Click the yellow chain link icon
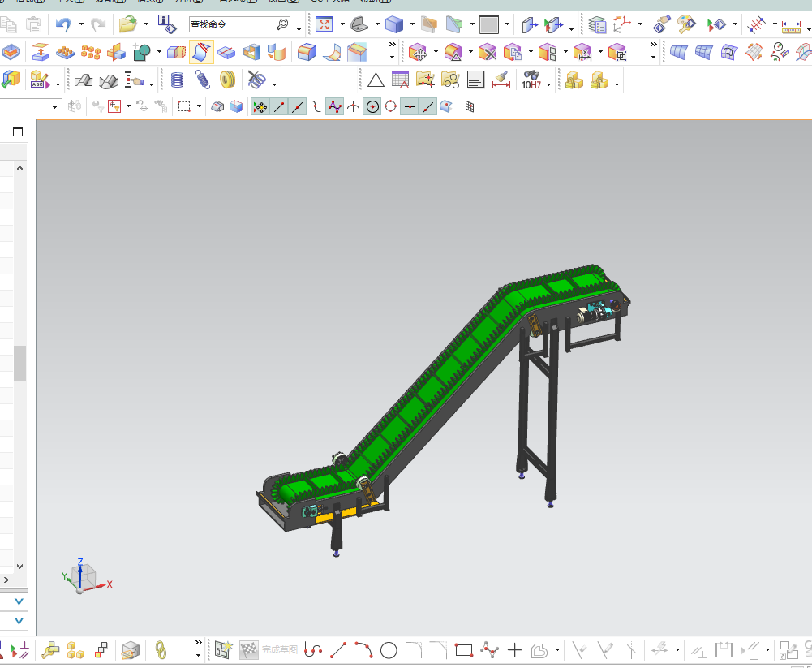Viewport: 812px width, 668px height. tap(161, 650)
